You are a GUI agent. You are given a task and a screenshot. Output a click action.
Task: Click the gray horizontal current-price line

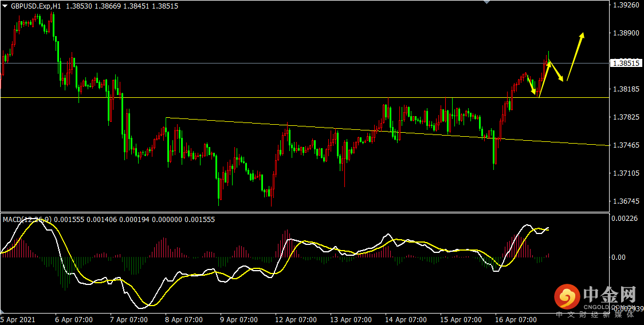click(x=304, y=63)
